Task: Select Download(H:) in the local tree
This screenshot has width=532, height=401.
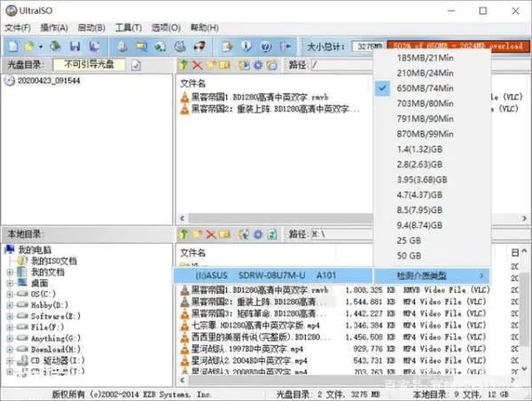Action: (x=56, y=349)
